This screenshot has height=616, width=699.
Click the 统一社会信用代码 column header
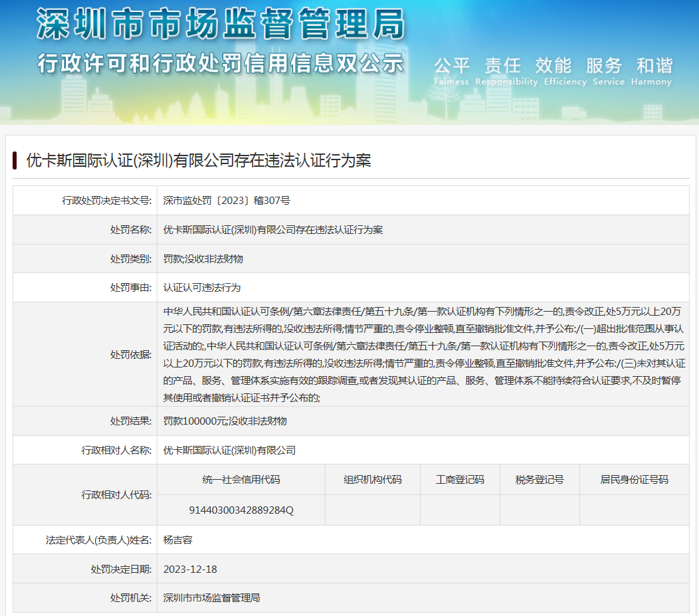click(241, 480)
